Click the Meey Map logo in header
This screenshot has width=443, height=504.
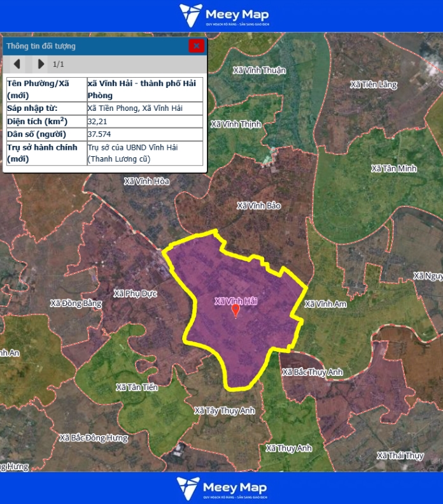click(223, 15)
